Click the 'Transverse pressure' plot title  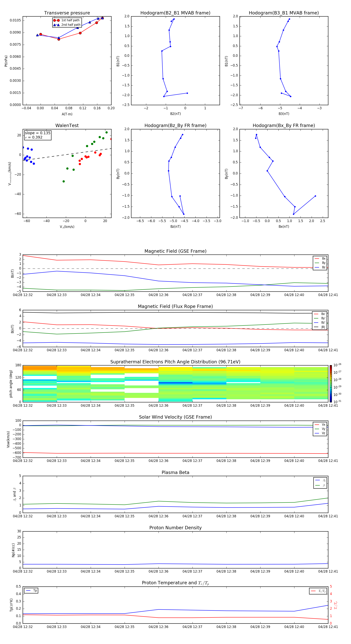click(67, 13)
